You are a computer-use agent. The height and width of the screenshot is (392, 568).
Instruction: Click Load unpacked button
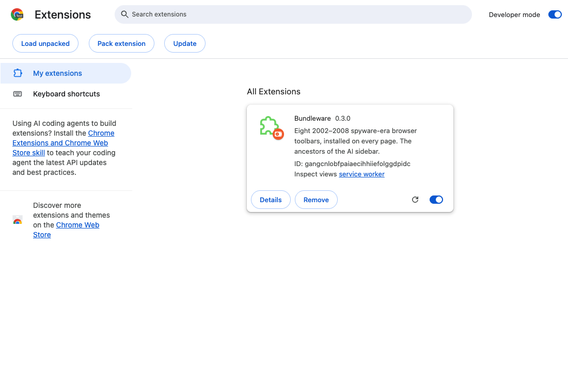click(x=45, y=43)
